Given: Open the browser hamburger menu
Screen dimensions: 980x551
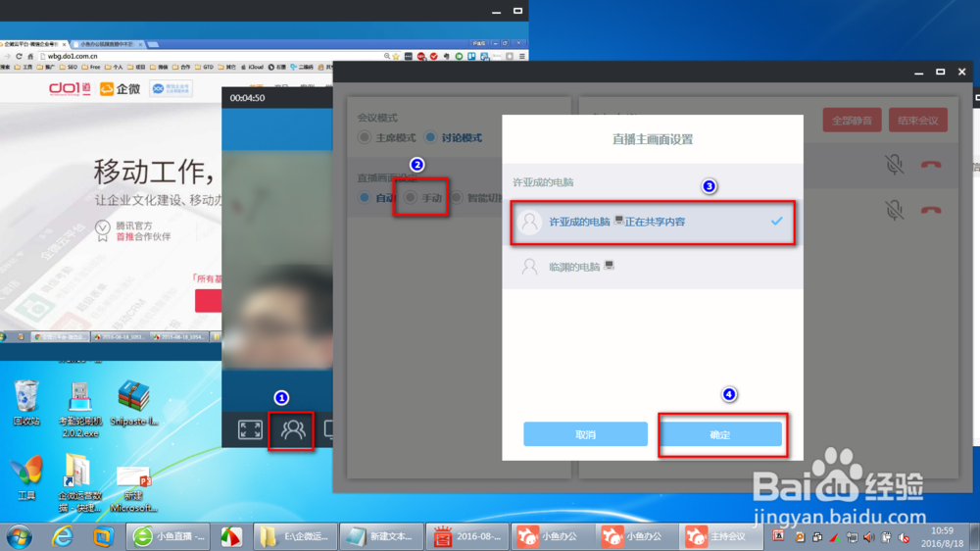Looking at the screenshot, I should [x=522, y=56].
